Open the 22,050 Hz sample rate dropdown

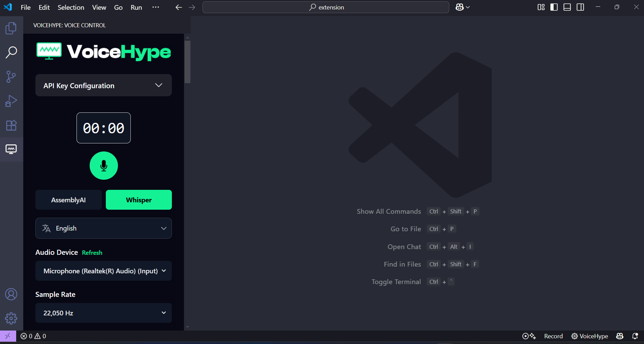click(x=103, y=313)
